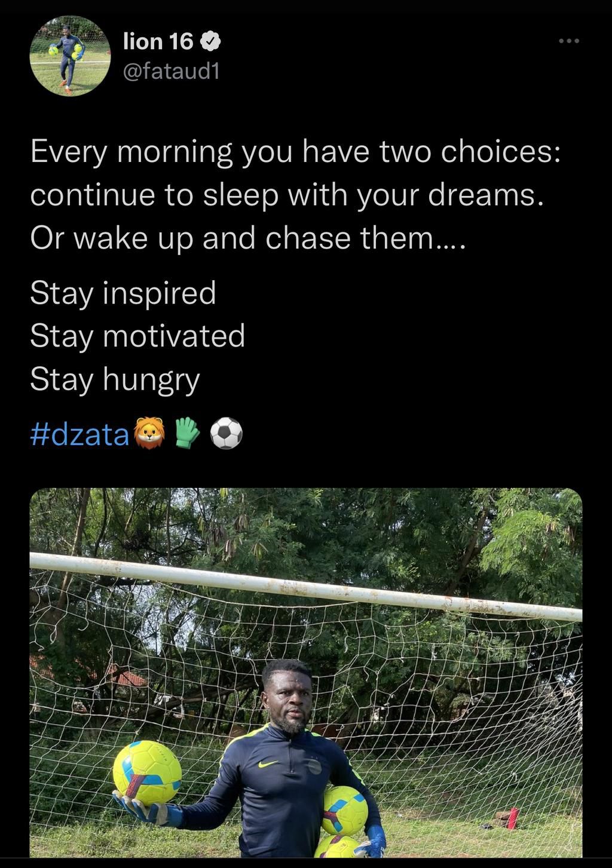Click the "Stay motivated" line

pyautogui.click(x=137, y=336)
